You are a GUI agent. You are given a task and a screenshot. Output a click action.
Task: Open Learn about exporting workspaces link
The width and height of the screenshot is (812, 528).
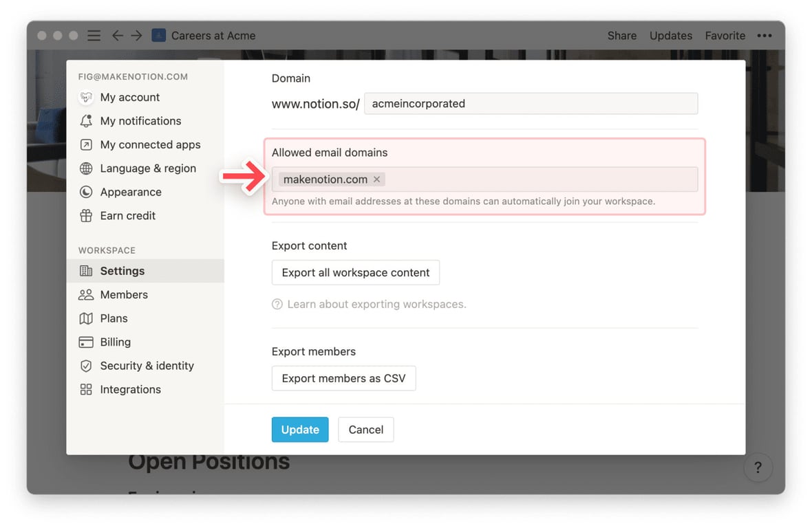coord(376,304)
